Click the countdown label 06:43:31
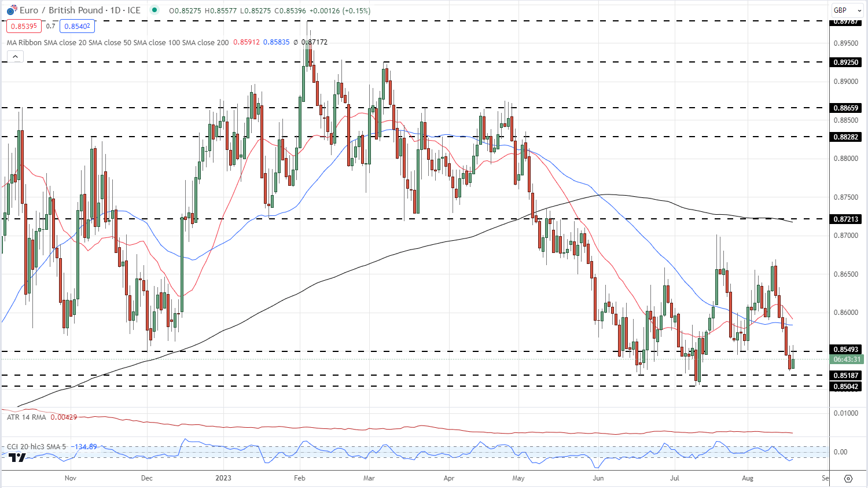The width and height of the screenshot is (868, 488). tap(847, 359)
